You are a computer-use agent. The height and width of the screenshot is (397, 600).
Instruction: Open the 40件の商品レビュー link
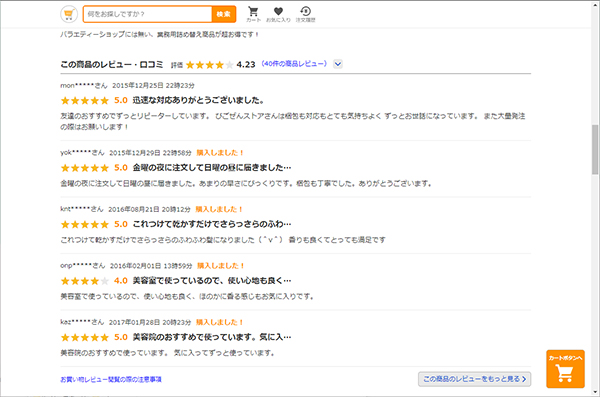294,64
